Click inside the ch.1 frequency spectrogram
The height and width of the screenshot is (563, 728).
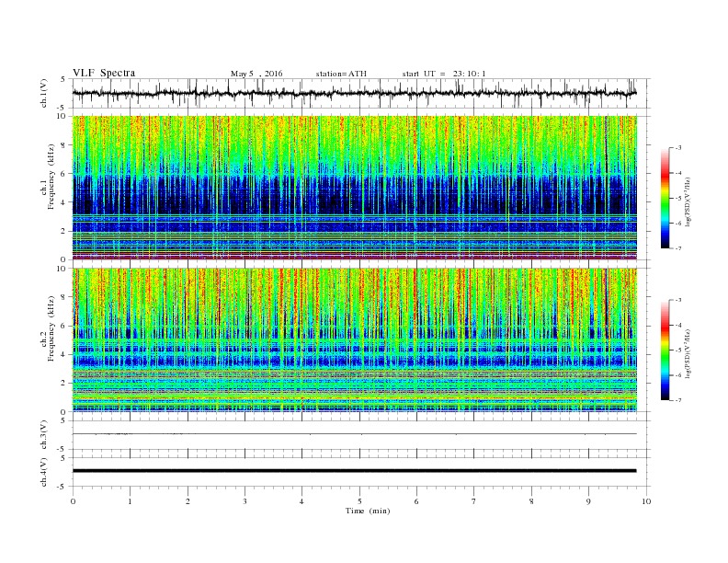(x=355, y=188)
